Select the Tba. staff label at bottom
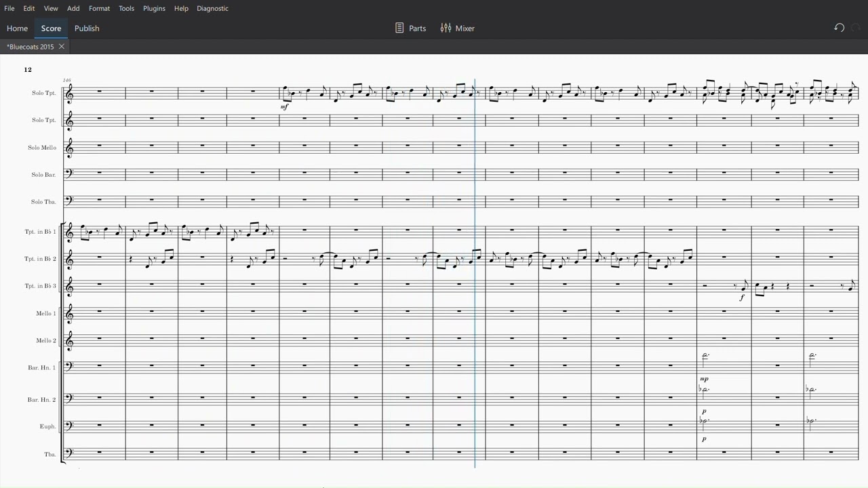 (50, 454)
